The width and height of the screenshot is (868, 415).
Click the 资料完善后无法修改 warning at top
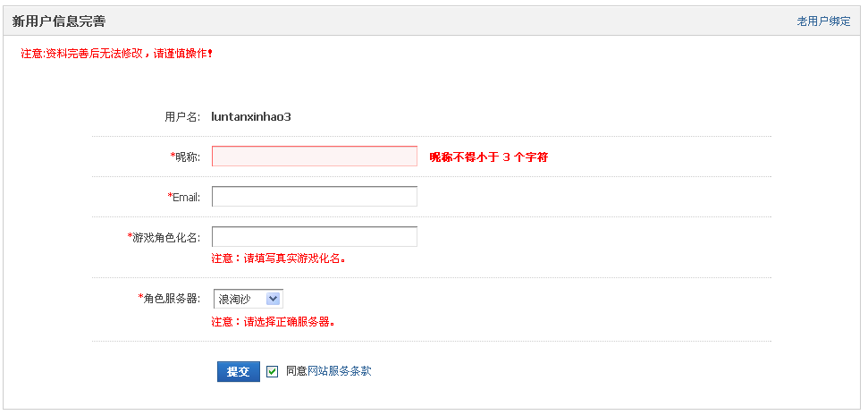pyautogui.click(x=117, y=54)
